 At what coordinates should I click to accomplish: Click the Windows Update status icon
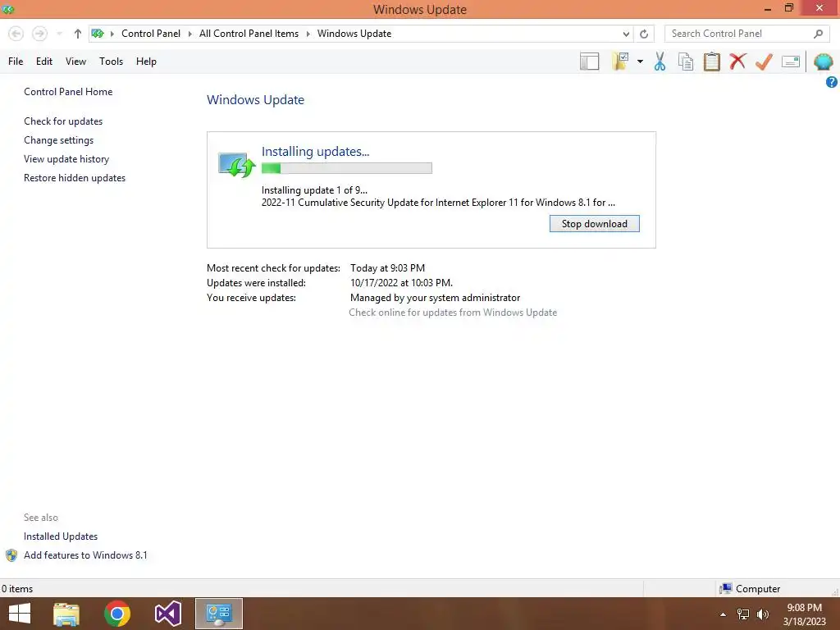click(236, 164)
